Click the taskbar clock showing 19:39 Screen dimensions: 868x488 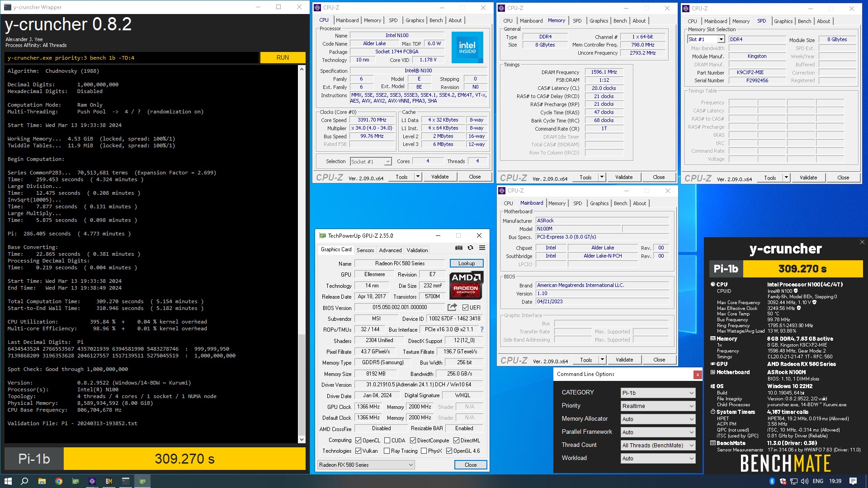pyautogui.click(x=835, y=481)
